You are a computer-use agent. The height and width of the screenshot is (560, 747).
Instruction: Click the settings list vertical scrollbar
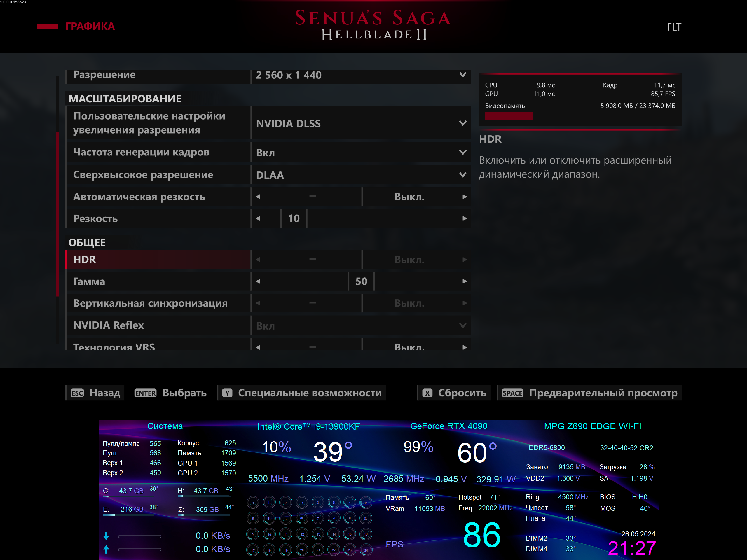click(58, 214)
